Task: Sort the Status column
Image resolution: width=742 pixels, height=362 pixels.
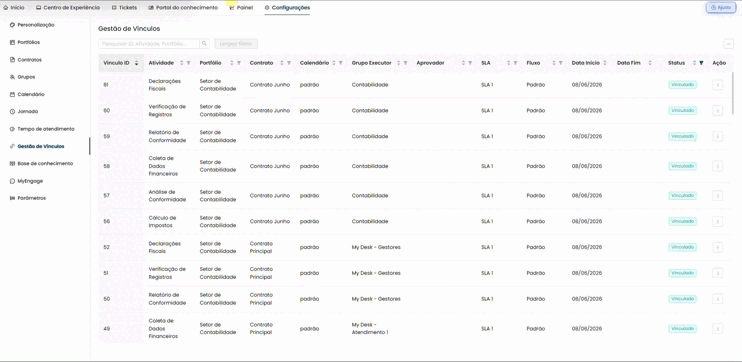Action: pyautogui.click(x=695, y=63)
